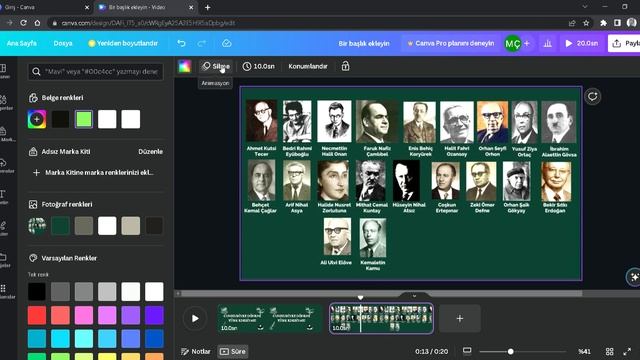The image size is (640, 360).
Task: Adjust the zoom slider handle
Action: (x=510, y=351)
